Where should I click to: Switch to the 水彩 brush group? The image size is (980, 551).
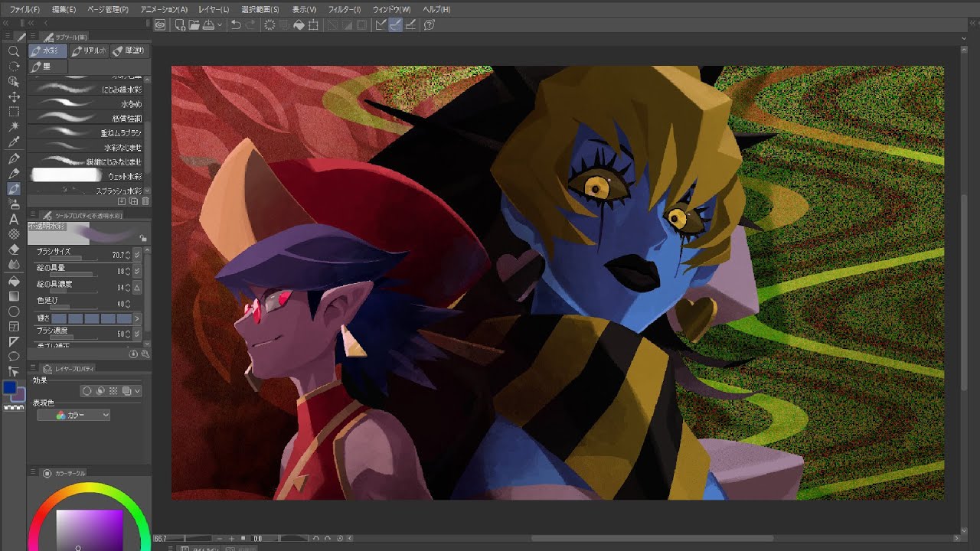point(48,51)
